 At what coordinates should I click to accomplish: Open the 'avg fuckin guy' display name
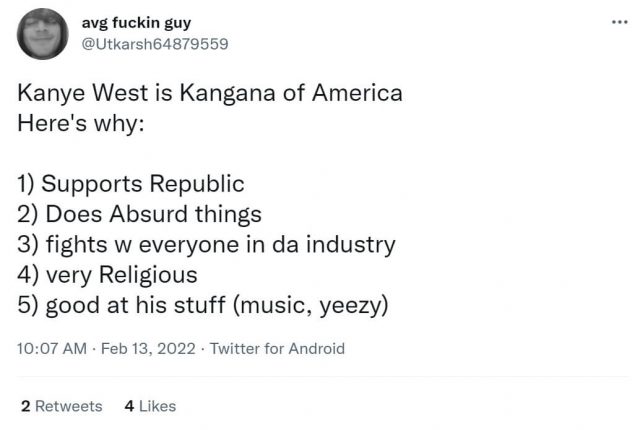pyautogui.click(x=135, y=22)
